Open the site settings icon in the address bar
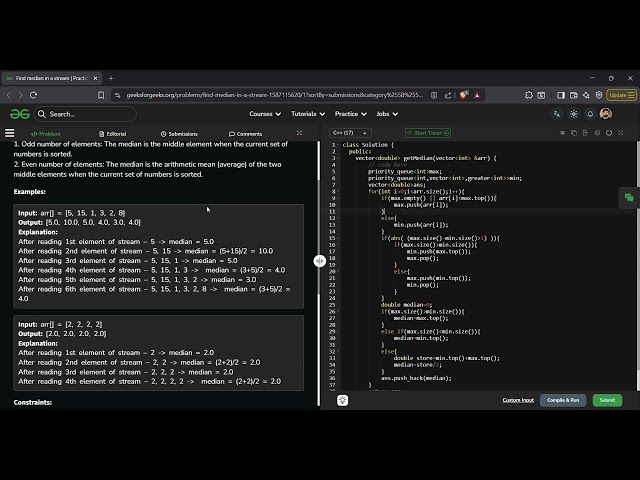 pos(118,95)
